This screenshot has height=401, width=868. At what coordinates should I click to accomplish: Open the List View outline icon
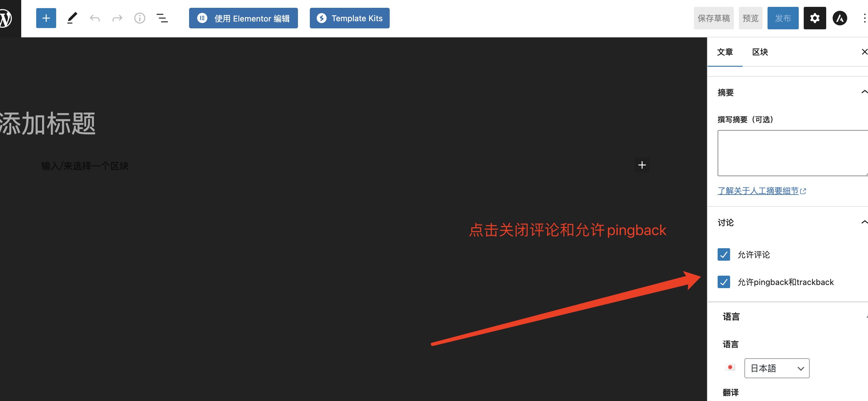click(x=162, y=18)
